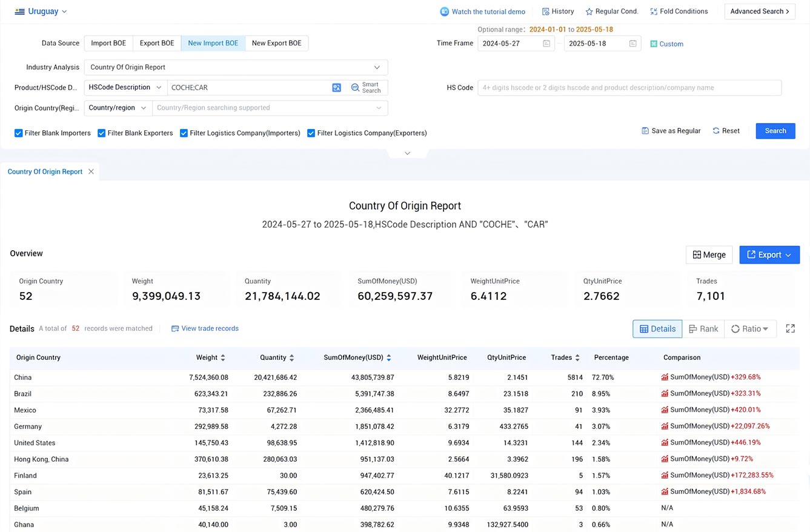Image resolution: width=810 pixels, height=532 pixels.
Task: Click the Search button
Action: 775,131
